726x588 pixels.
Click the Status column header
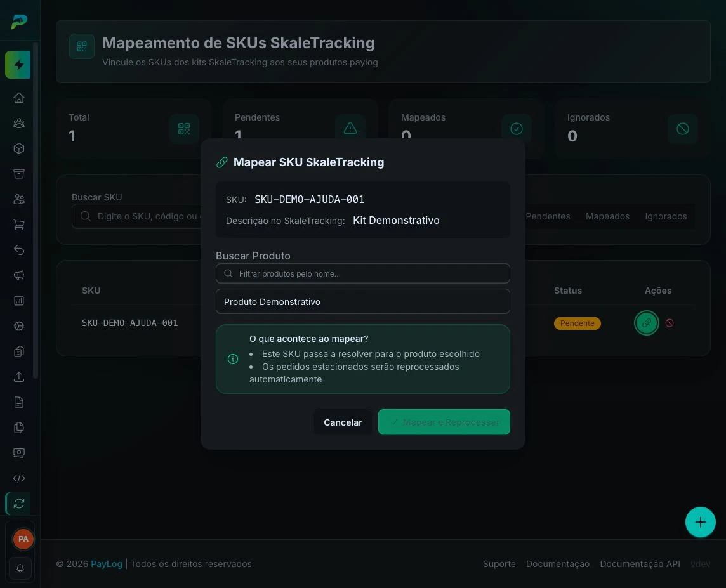click(x=568, y=291)
